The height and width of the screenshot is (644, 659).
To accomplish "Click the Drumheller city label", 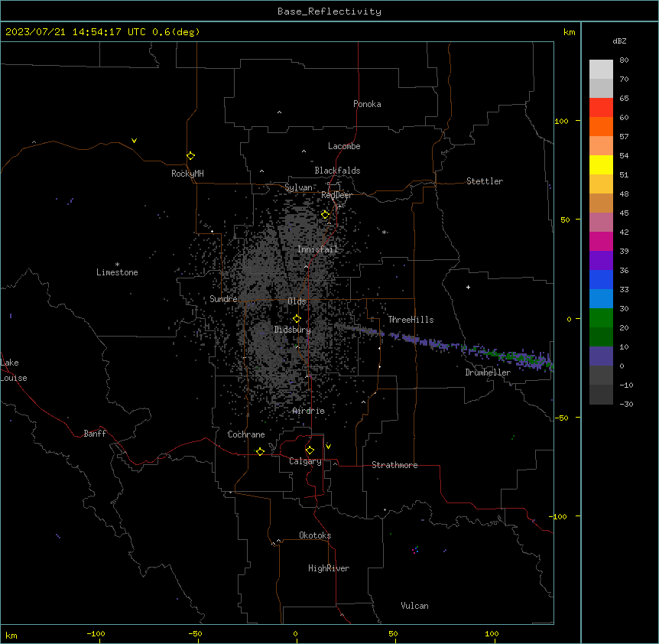I will (x=488, y=372).
